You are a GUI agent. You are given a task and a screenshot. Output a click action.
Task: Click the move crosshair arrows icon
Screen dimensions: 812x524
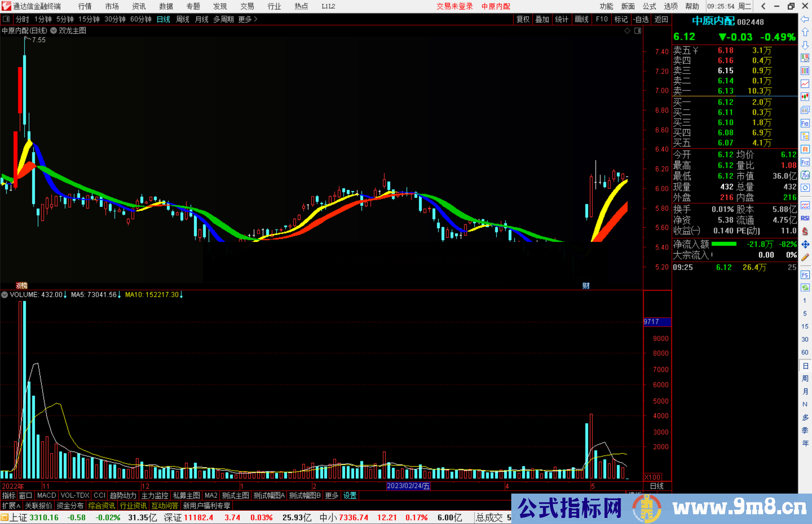(805, 245)
